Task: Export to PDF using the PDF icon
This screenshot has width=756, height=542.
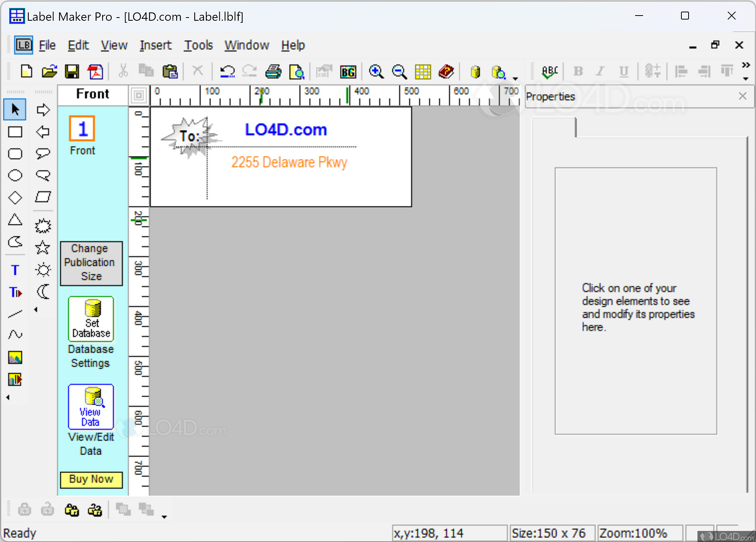Action: [95, 72]
